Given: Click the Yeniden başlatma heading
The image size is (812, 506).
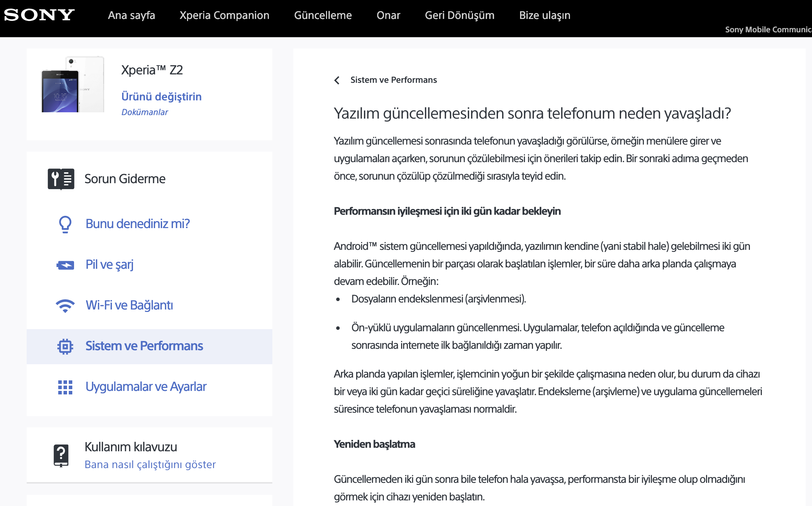Looking at the screenshot, I should [374, 444].
